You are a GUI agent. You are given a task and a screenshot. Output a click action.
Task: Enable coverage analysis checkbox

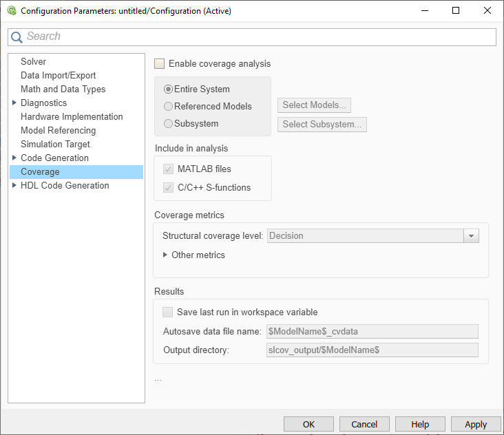click(160, 64)
